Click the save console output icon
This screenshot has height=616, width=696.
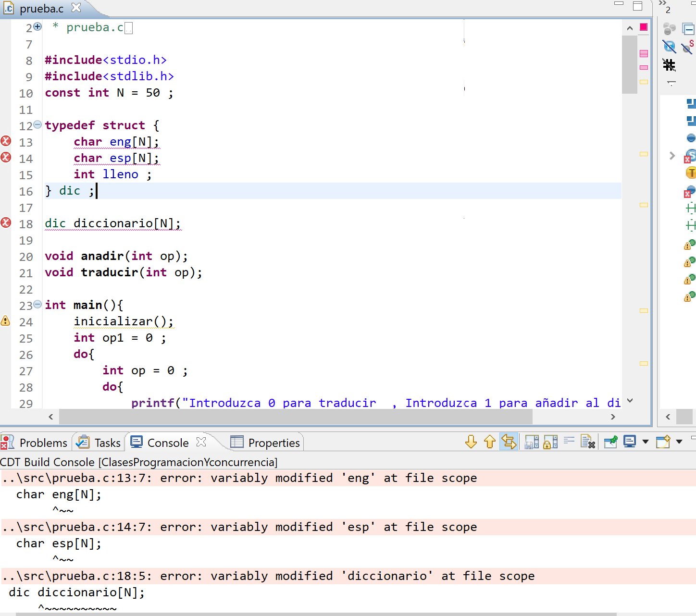pos(532,442)
